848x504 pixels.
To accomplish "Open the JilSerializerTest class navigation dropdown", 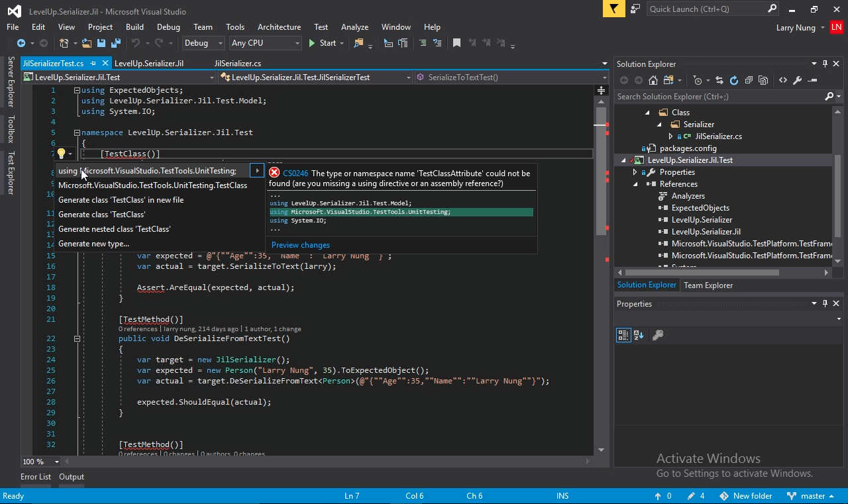I will (x=409, y=77).
